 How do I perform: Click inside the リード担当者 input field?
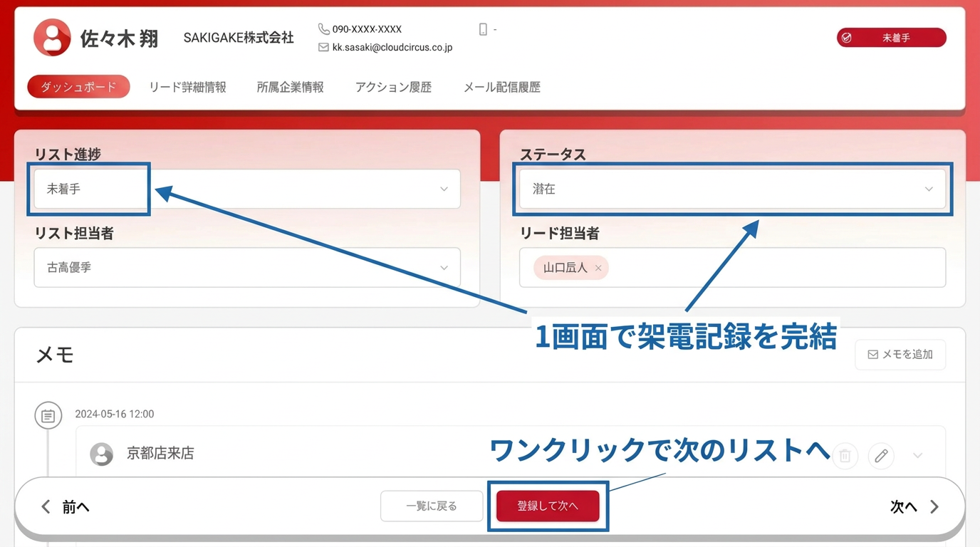pyautogui.click(x=732, y=268)
